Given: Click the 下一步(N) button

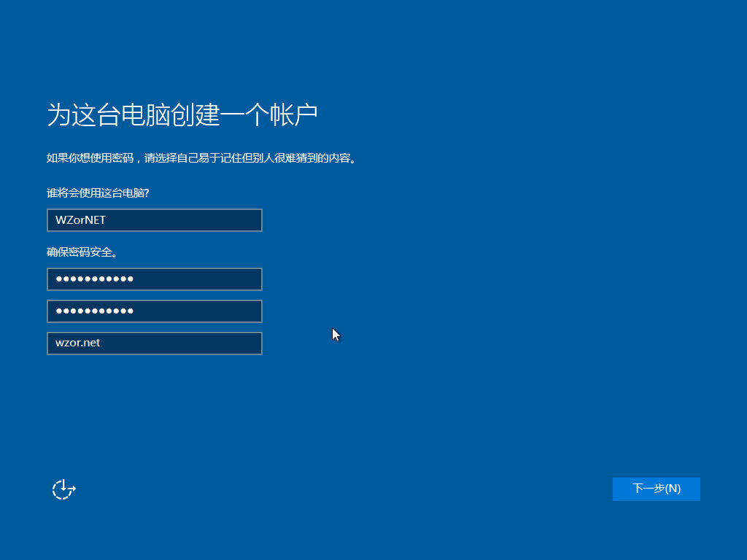Looking at the screenshot, I should [x=656, y=489].
